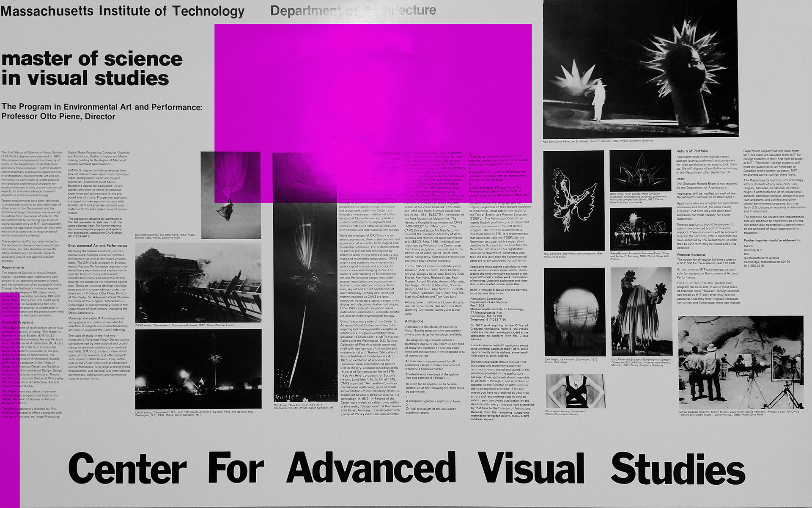Image resolution: width=812 pixels, height=508 pixels.
Task: Click the large "Center For Advanced Visual Studies" text
Action: coord(406,468)
